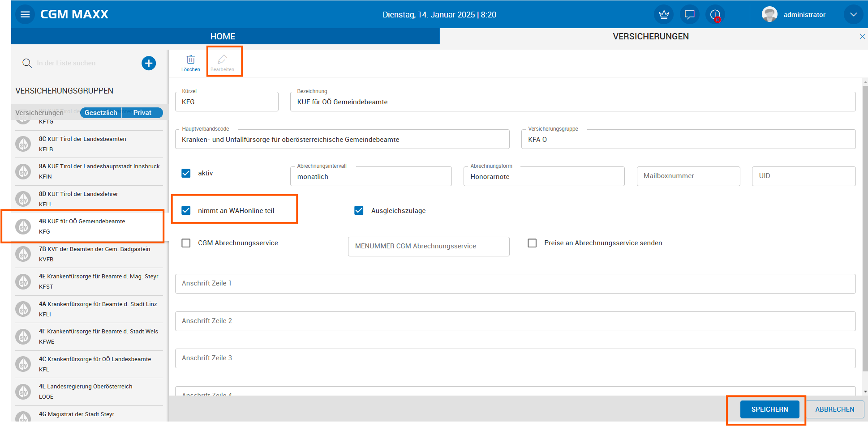This screenshot has width=868, height=426.
Task: Select 4G Magistrat der Stadt Steyr
Action: [89, 414]
